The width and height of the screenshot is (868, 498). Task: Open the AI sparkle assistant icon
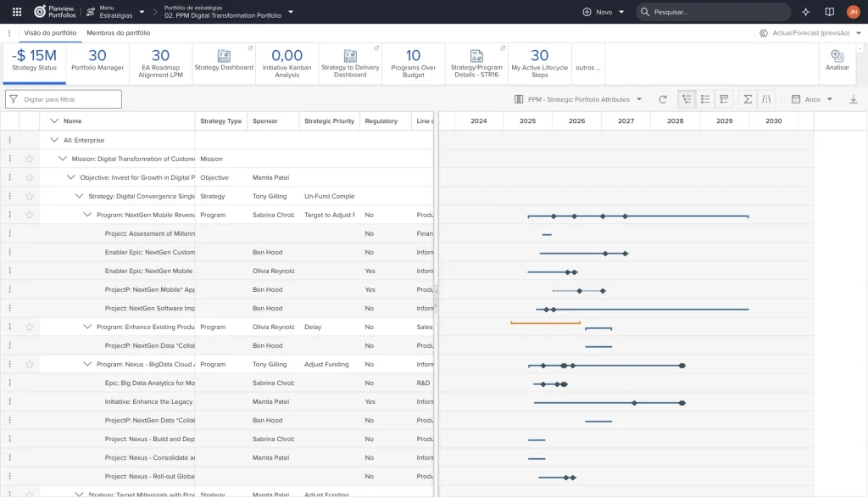click(805, 12)
